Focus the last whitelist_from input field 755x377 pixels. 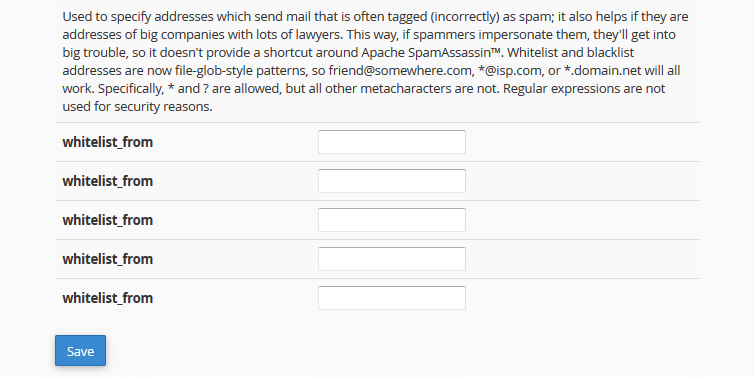point(391,298)
